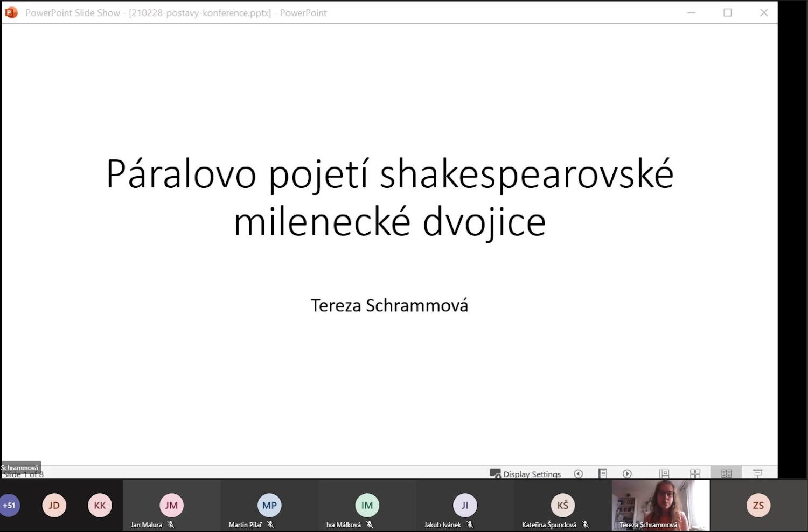Select Tereza Schrammová video tile
The height and width of the screenshot is (532, 808).
tap(660, 506)
